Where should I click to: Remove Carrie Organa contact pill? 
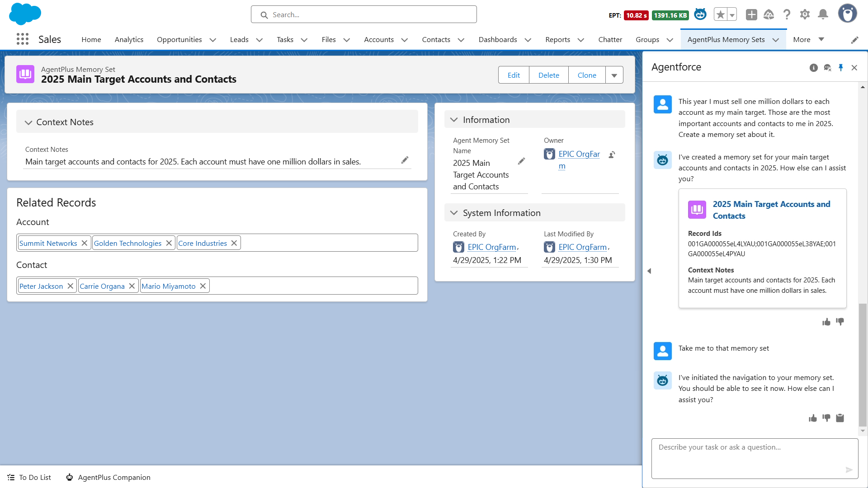132,286
